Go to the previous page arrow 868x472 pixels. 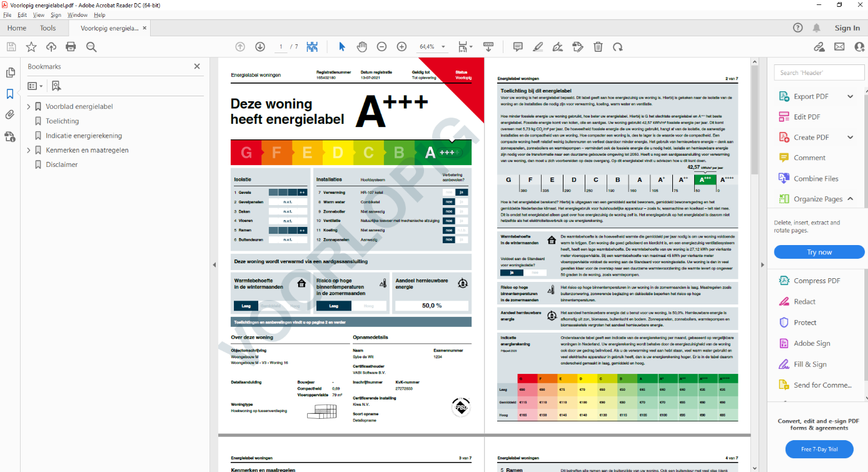[x=240, y=47]
